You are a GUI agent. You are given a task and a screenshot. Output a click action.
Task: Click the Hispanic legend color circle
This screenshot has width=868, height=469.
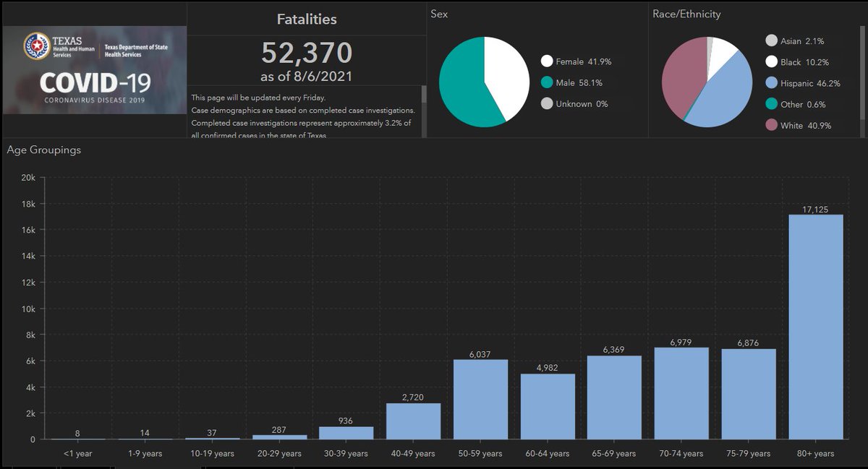[x=772, y=83]
